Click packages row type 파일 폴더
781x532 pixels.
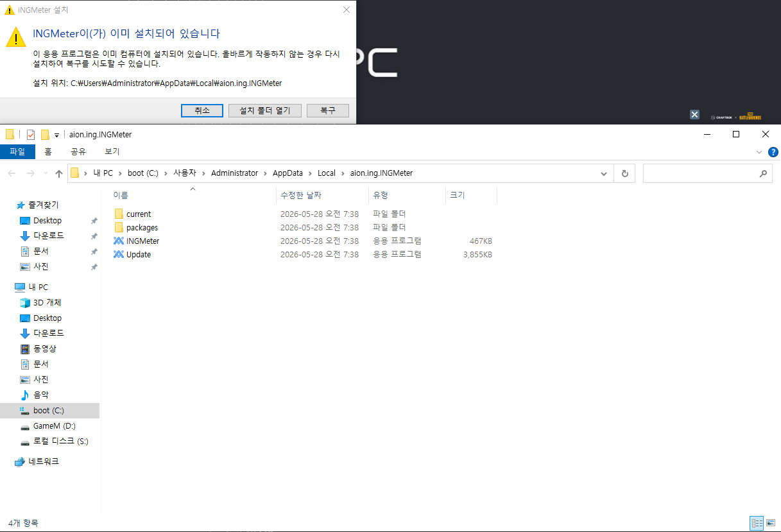pyautogui.click(x=390, y=227)
